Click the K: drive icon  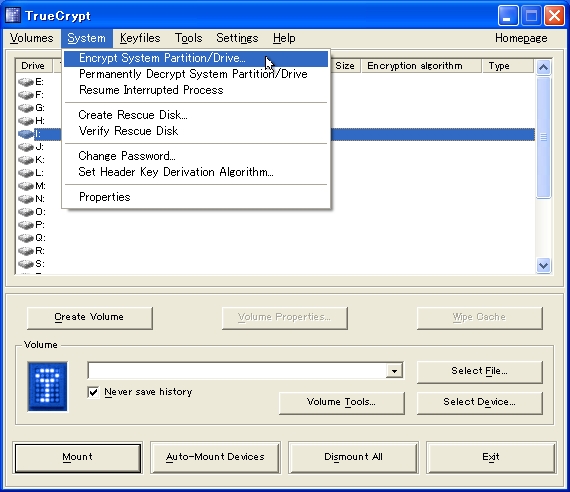pos(26,160)
